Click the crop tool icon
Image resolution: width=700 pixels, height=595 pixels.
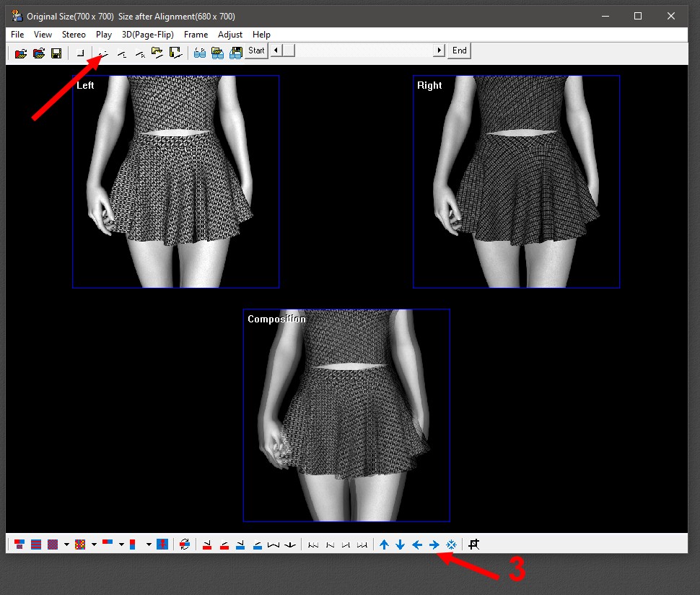[474, 544]
